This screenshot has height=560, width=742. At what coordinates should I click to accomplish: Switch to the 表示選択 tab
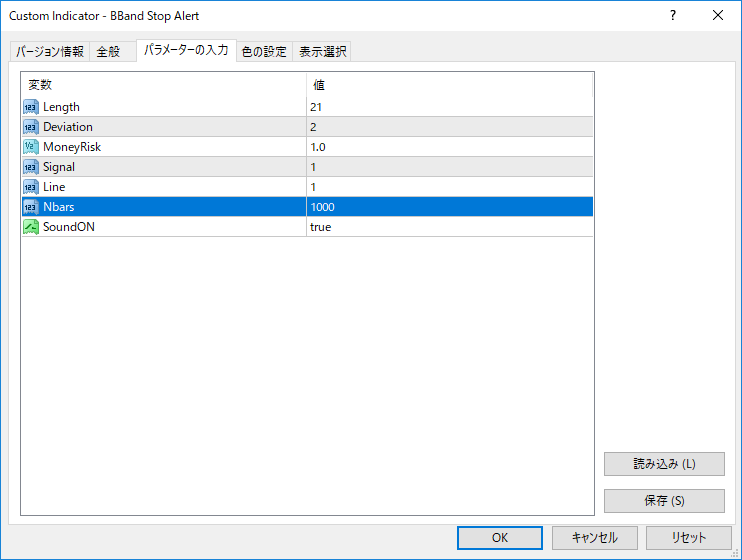(322, 52)
